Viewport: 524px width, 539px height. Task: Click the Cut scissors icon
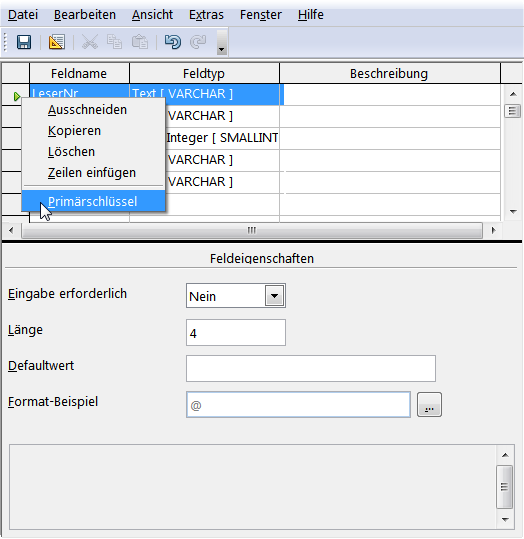(x=90, y=42)
